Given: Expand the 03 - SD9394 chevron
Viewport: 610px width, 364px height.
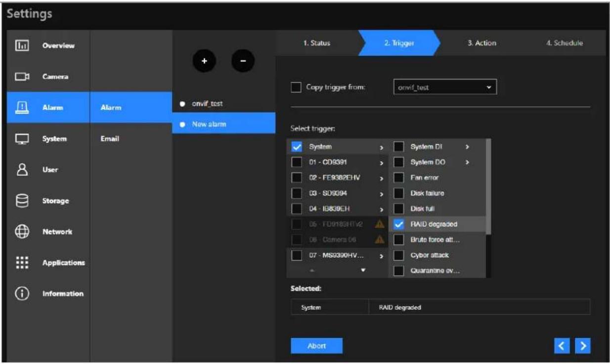Looking at the screenshot, I should [381, 193].
